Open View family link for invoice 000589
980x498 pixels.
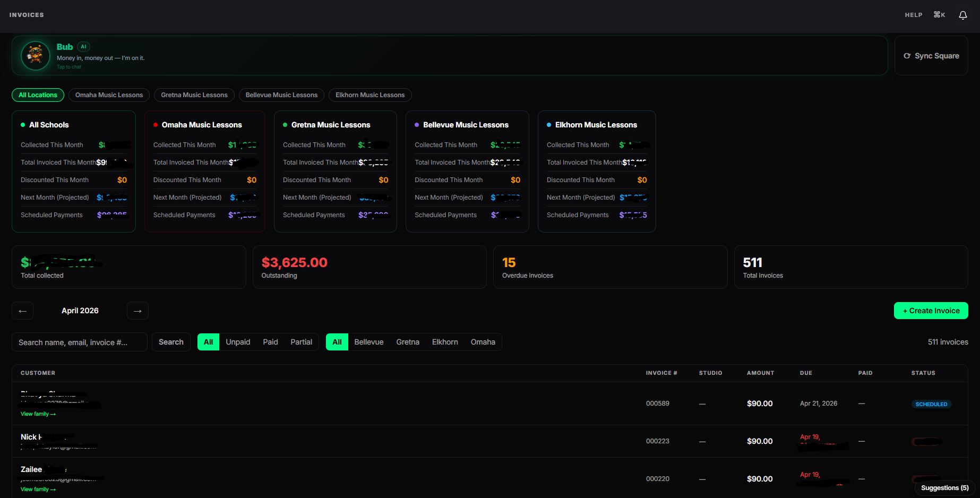(x=38, y=414)
